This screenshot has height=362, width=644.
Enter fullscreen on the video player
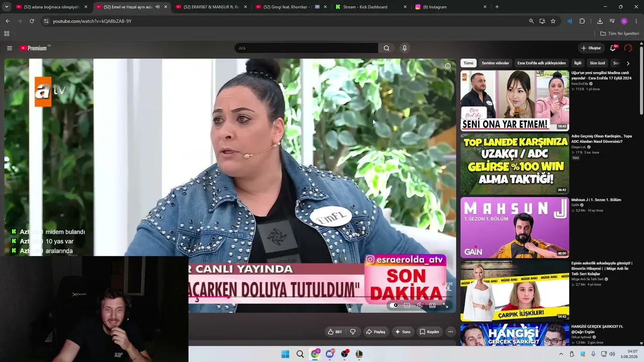pyautogui.click(x=445, y=305)
